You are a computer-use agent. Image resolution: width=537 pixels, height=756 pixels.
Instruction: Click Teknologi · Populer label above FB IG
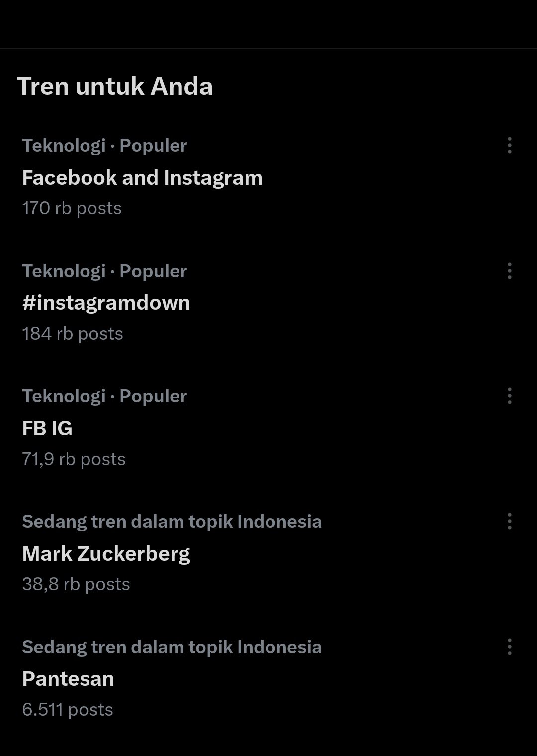tap(104, 396)
